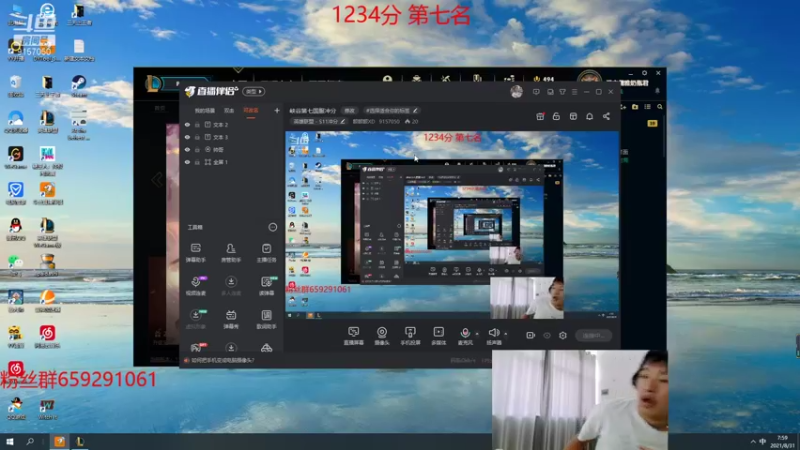This screenshot has width=800, height=450.
Task: Edit the 英雄联盟 category selector
Action: tap(318, 121)
